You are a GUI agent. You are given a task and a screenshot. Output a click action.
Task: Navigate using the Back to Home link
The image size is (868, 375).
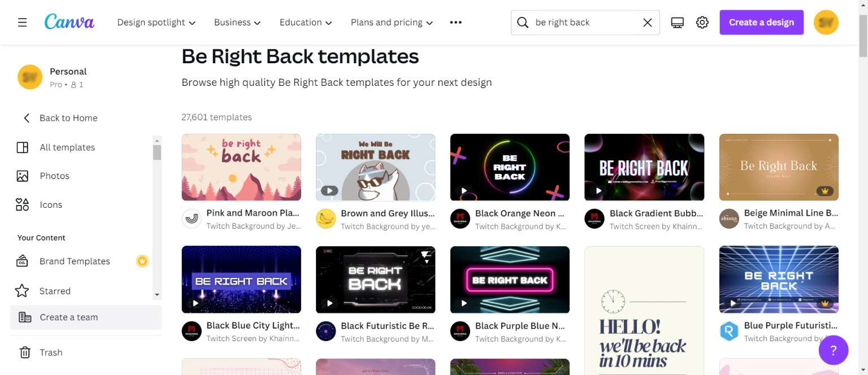click(x=68, y=117)
